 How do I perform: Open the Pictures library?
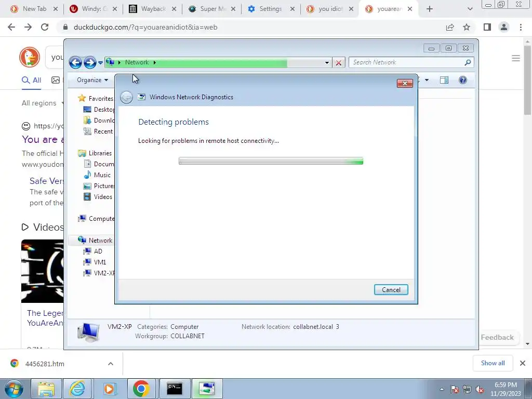click(x=99, y=186)
